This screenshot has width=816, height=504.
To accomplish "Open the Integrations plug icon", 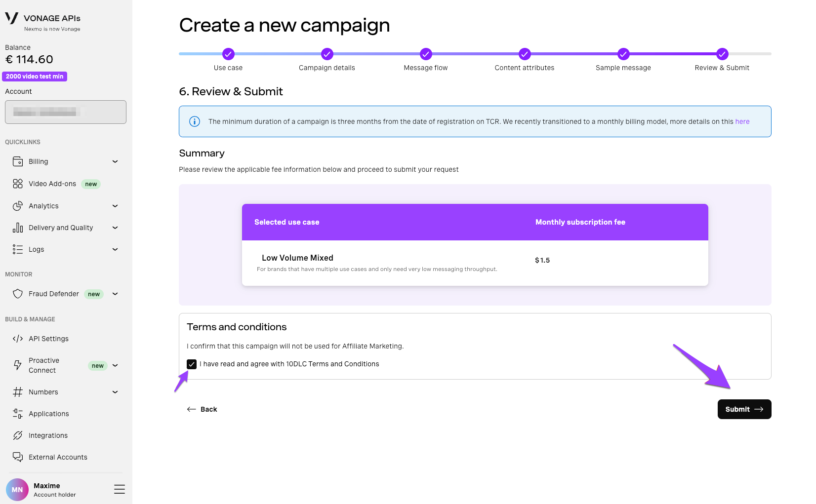I will [18, 435].
